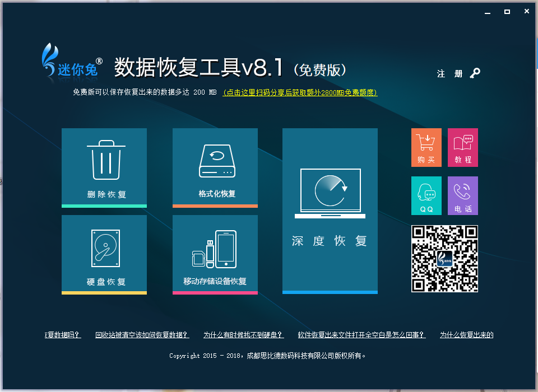Open the 删除恢复 delete recovery tile
538x392 pixels.
104,167
